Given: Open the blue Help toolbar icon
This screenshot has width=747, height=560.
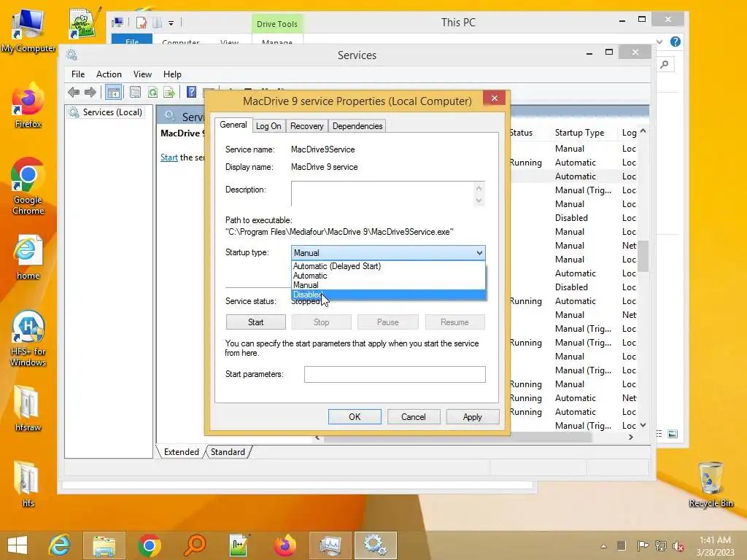Looking at the screenshot, I should tap(192, 92).
